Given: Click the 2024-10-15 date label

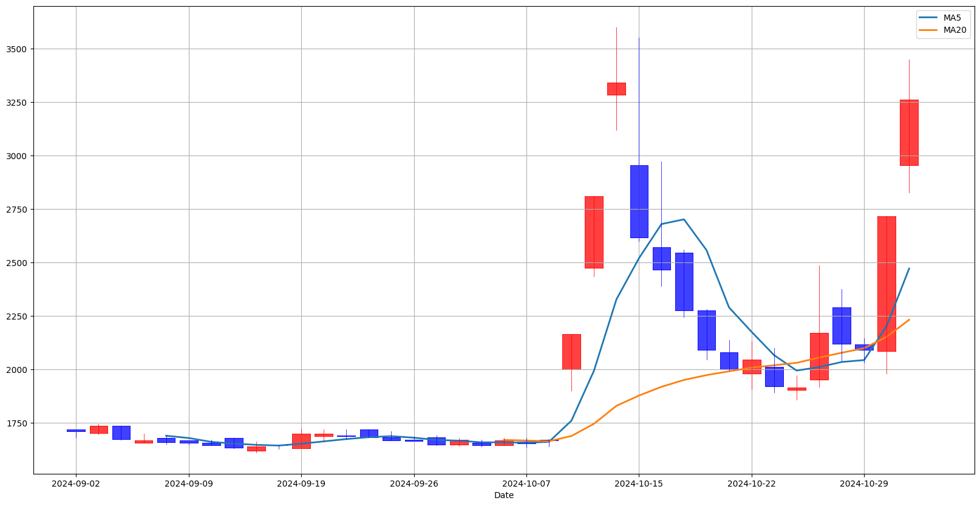Looking at the screenshot, I should [x=639, y=484].
